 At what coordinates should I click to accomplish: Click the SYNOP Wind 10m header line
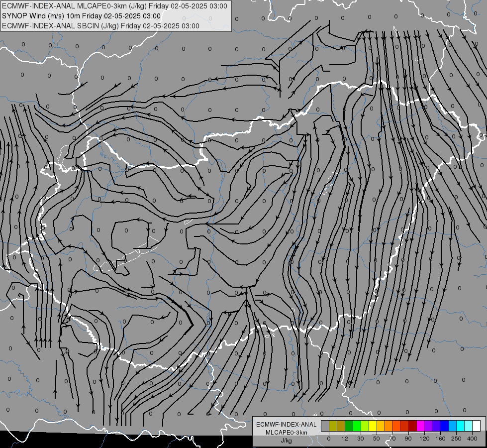pyautogui.click(x=82, y=16)
